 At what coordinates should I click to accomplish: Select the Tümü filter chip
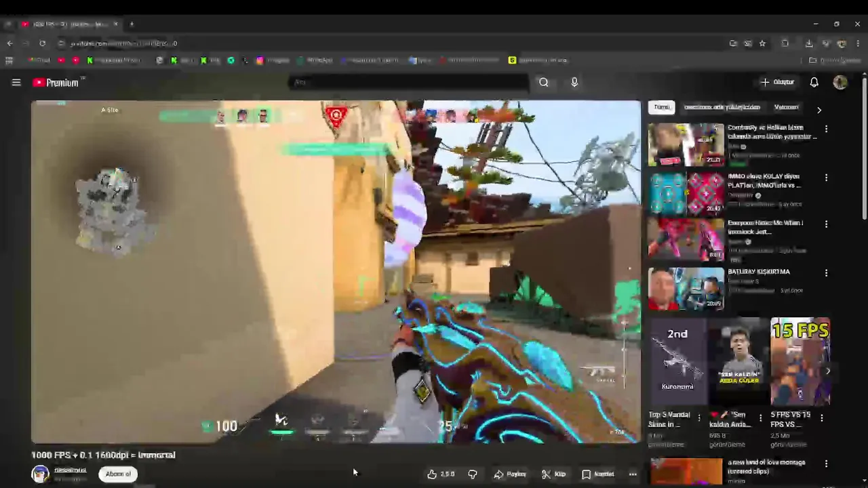pos(661,107)
